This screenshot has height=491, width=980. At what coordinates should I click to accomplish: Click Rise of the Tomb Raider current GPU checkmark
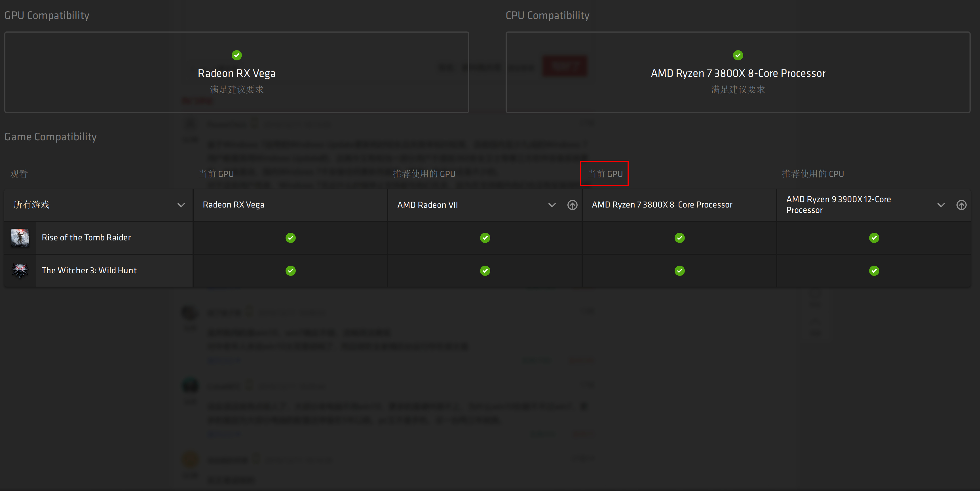click(290, 238)
